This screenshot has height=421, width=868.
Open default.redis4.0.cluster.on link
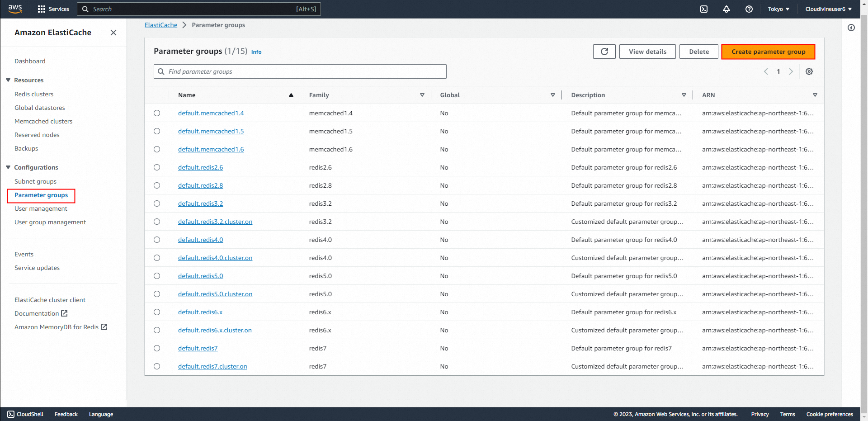pos(215,258)
